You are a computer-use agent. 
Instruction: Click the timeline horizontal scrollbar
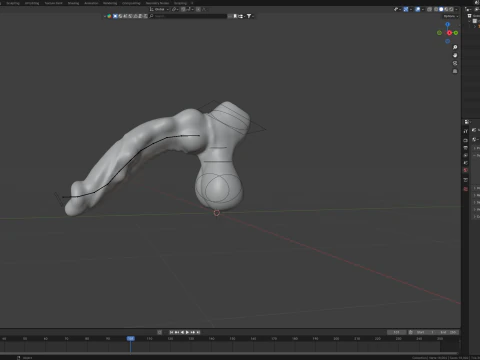pos(230,353)
